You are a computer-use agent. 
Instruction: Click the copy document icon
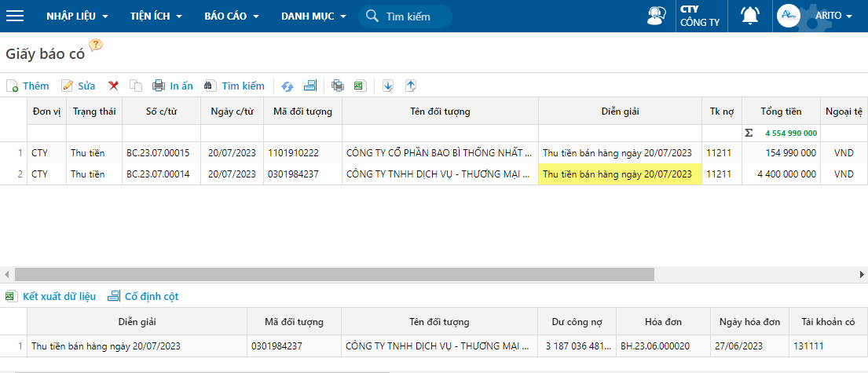(x=136, y=86)
